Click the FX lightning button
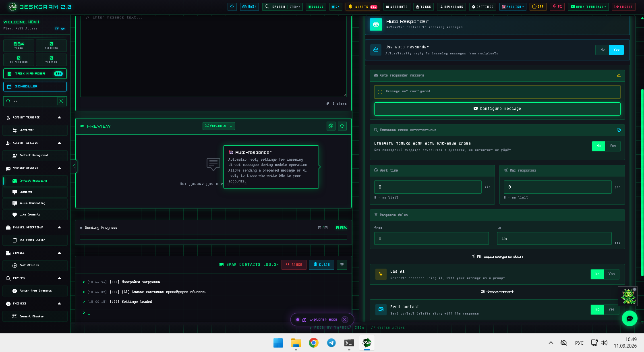Screen dimensions: 644x352 (557, 7)
